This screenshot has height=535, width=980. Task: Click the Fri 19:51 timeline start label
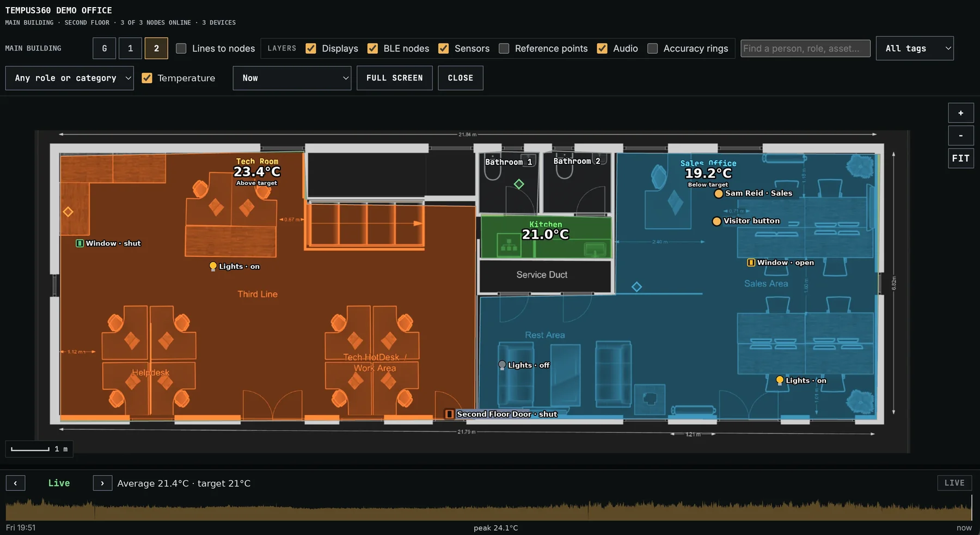tap(21, 528)
